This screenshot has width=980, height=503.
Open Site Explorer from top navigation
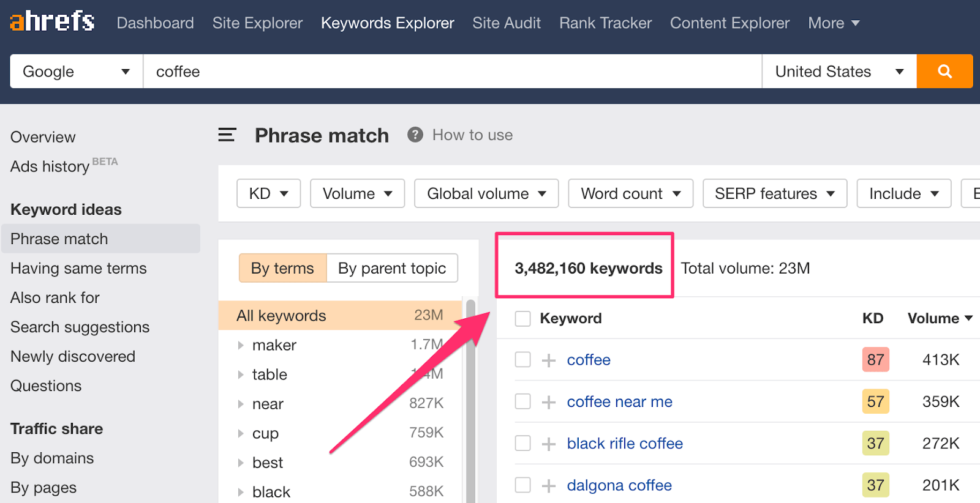[x=257, y=23]
